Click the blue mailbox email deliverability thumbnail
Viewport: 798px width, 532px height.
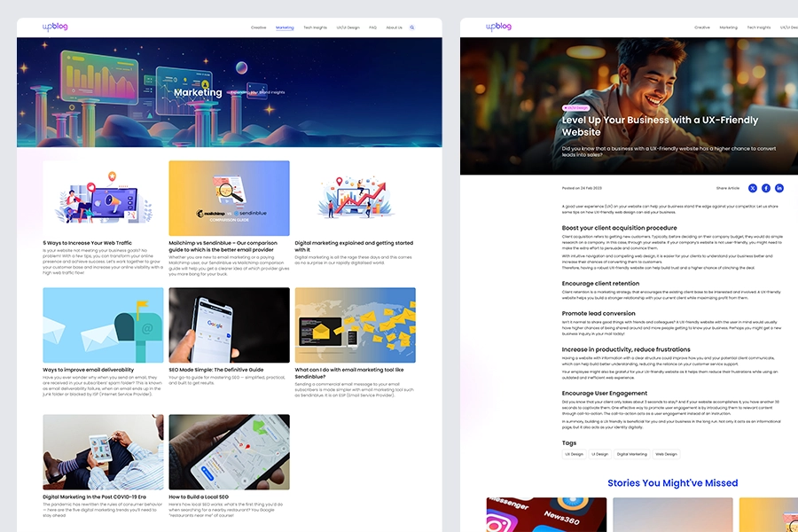point(103,325)
